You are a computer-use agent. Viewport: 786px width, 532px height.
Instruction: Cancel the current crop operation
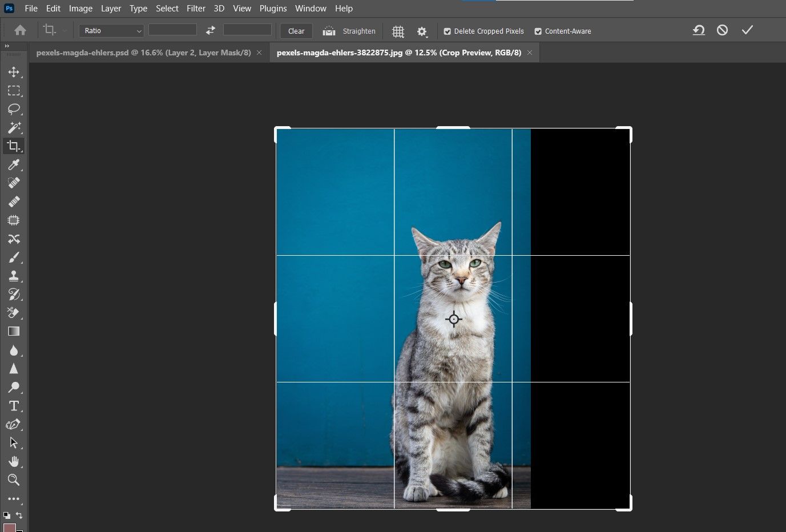(722, 30)
